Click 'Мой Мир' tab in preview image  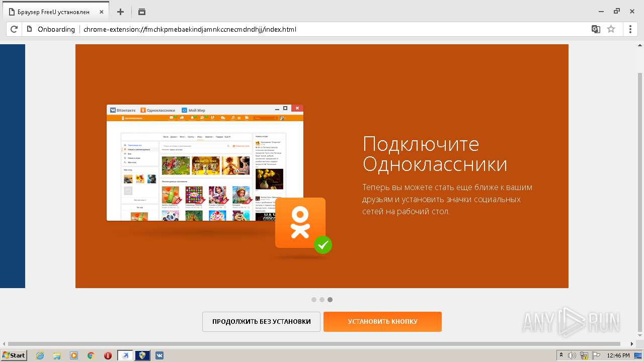coord(193,110)
